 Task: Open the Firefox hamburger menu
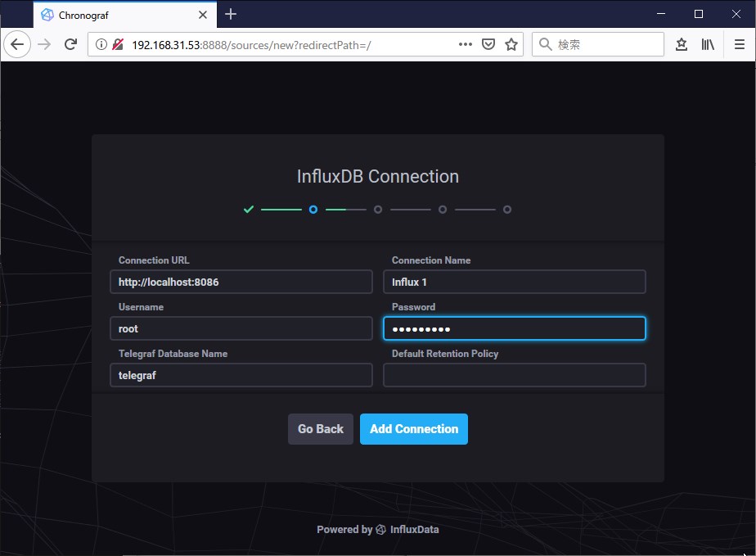740,44
